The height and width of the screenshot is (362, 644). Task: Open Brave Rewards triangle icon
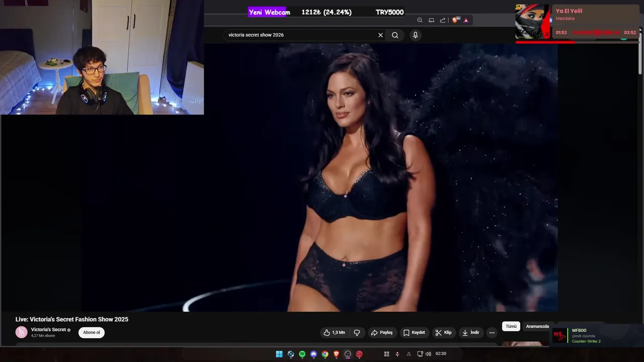(x=466, y=20)
